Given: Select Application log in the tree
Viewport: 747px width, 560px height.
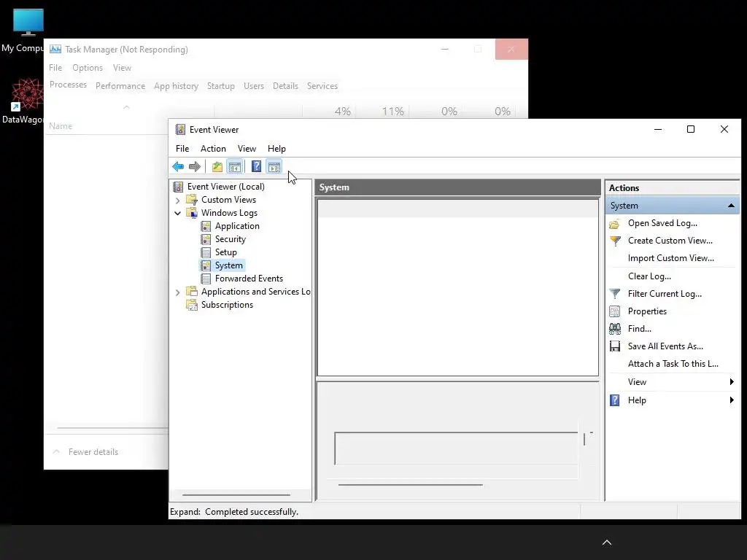Looking at the screenshot, I should coord(237,226).
